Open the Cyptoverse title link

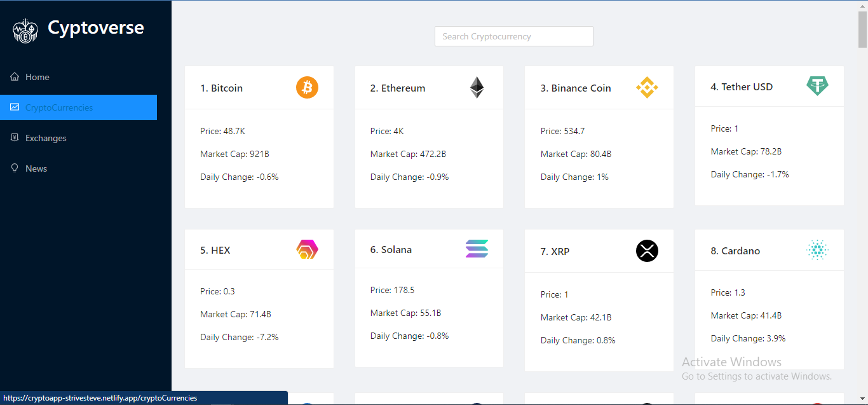96,29
